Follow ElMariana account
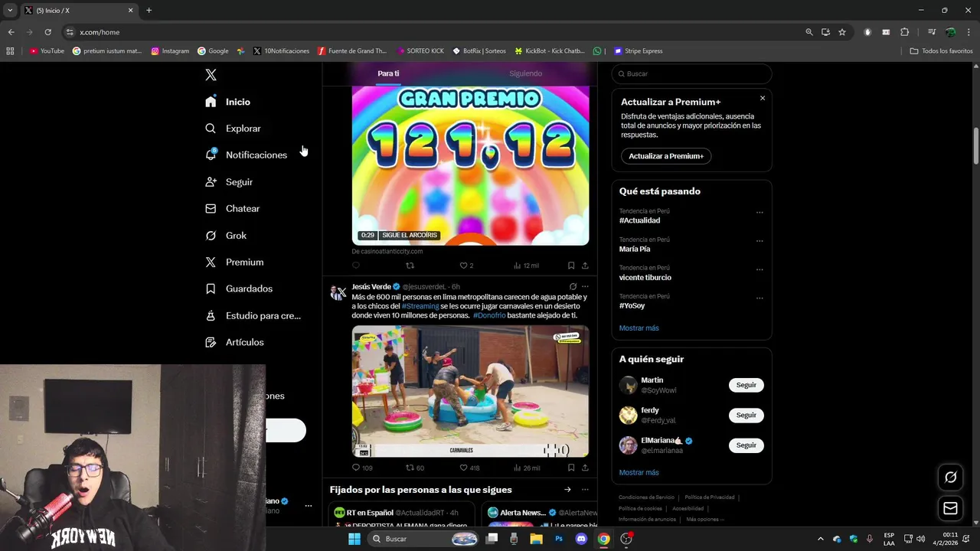 [x=746, y=445]
